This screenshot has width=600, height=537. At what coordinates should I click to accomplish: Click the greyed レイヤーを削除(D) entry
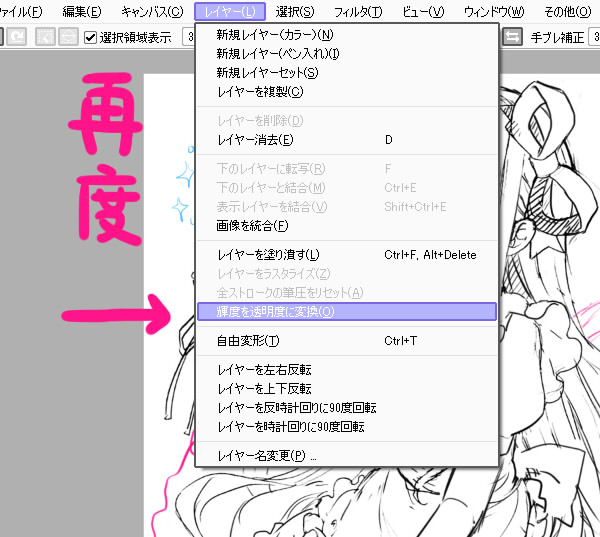[x=347, y=121]
